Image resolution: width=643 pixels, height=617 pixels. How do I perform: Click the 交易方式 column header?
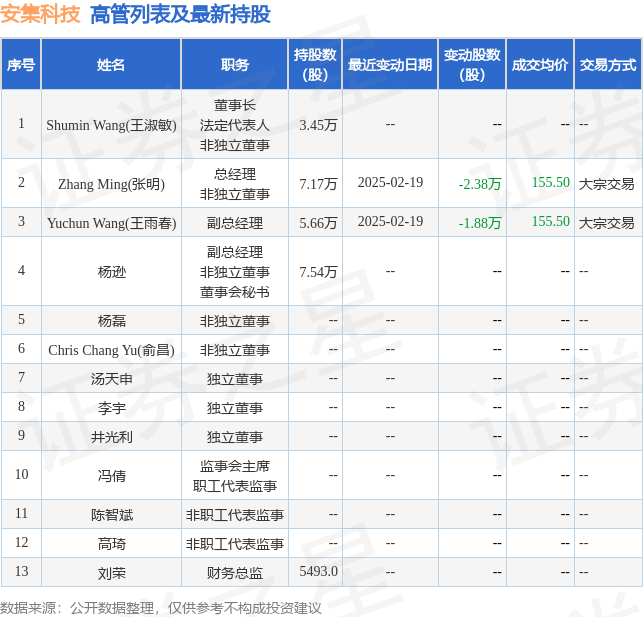click(x=608, y=64)
